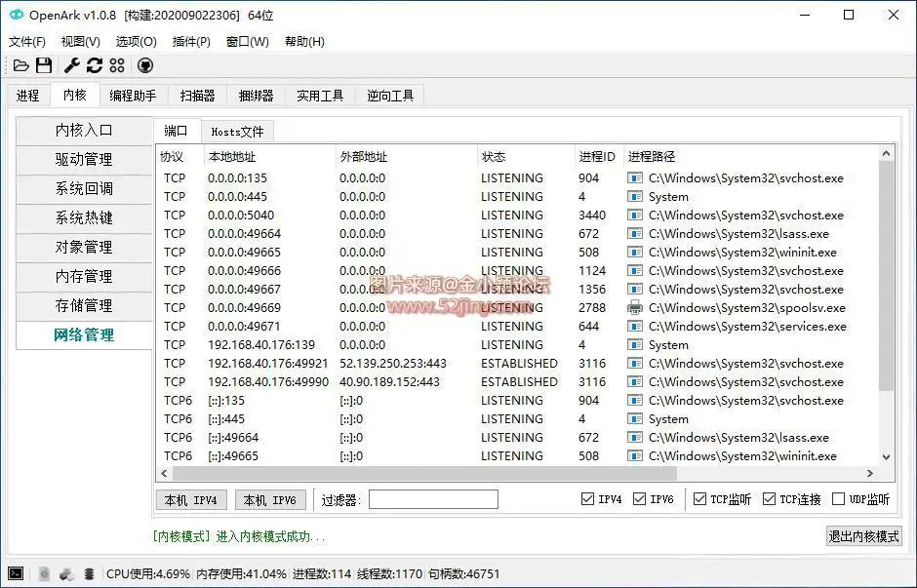Open a file using the folder toolbar icon

(x=21, y=65)
